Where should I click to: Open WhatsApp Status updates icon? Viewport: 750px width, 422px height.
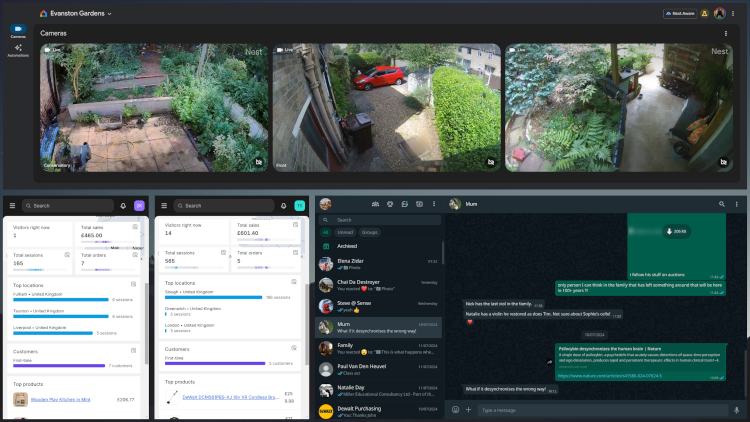pos(389,204)
